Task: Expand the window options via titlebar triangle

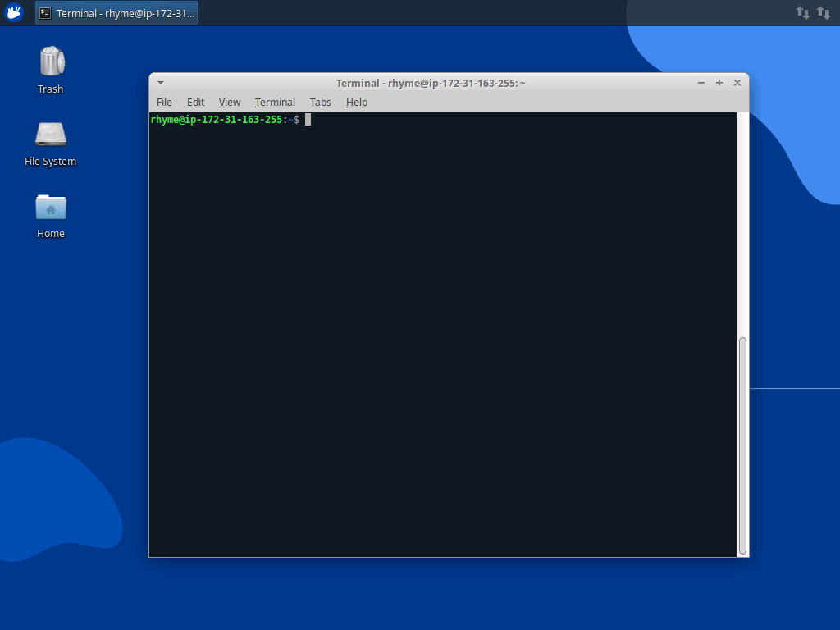Action: point(160,82)
